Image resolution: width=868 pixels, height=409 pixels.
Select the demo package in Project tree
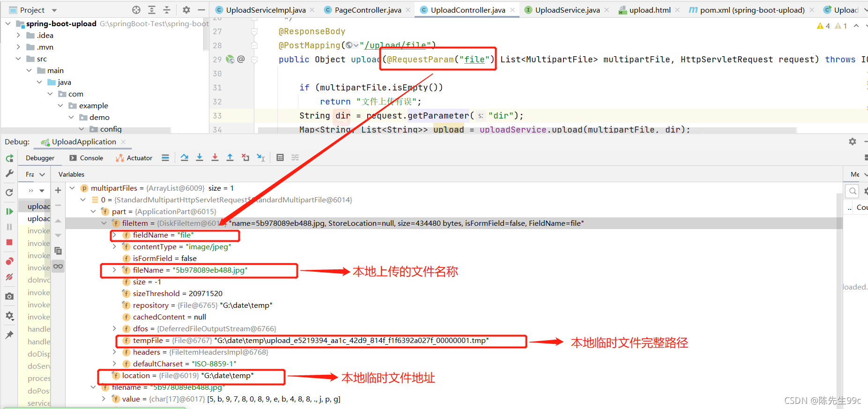(x=99, y=117)
